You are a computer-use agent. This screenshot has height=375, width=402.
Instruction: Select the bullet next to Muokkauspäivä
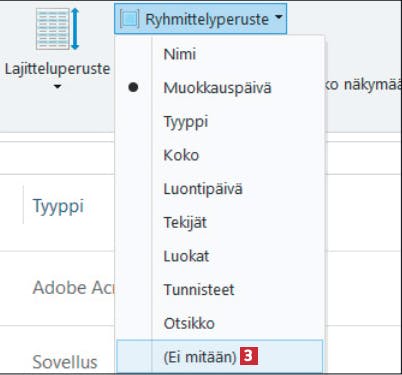(133, 87)
